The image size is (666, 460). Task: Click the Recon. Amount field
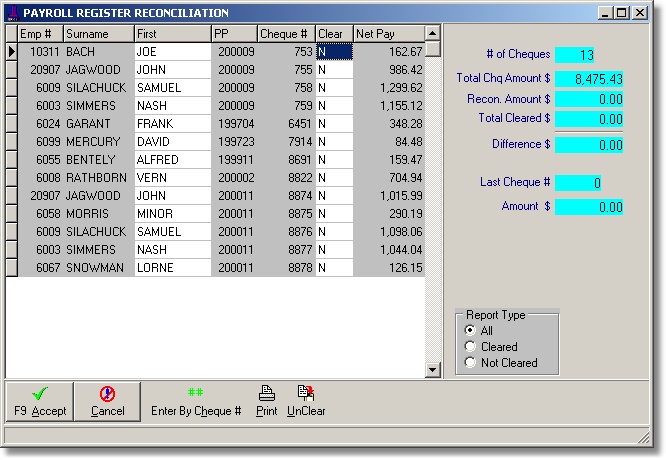click(589, 99)
